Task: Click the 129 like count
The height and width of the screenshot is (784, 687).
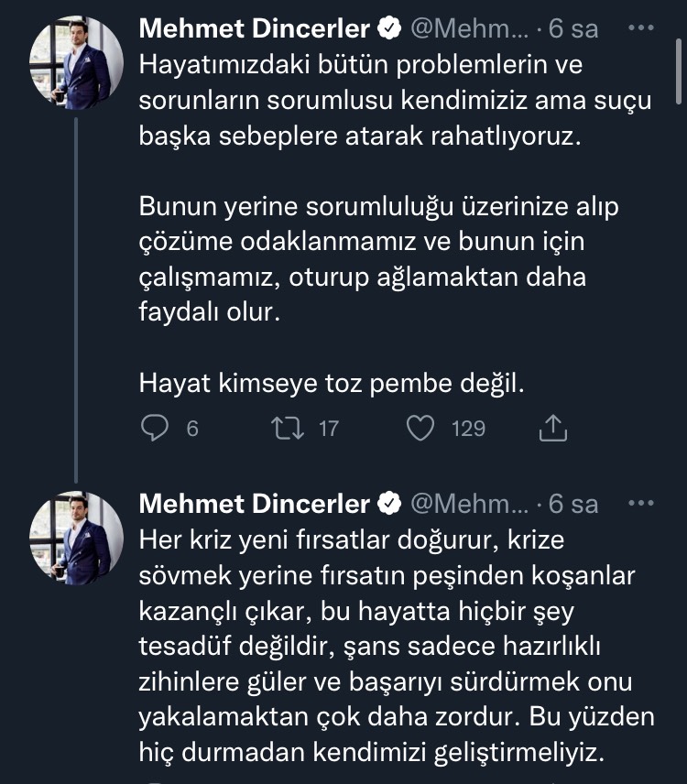Action: [x=469, y=428]
